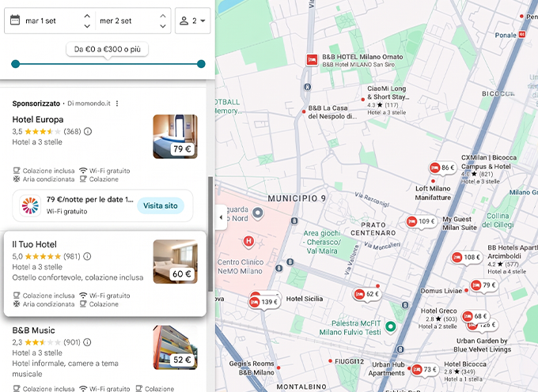Grab the maximum price slider handle
The height and width of the screenshot is (392, 538).
pos(202,64)
